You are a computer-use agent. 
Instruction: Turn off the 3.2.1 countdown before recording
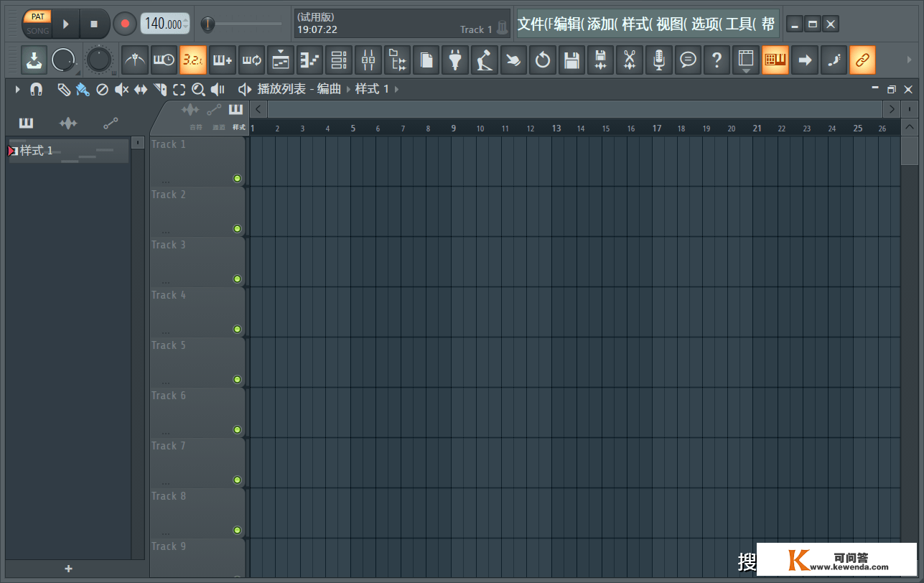(x=193, y=60)
